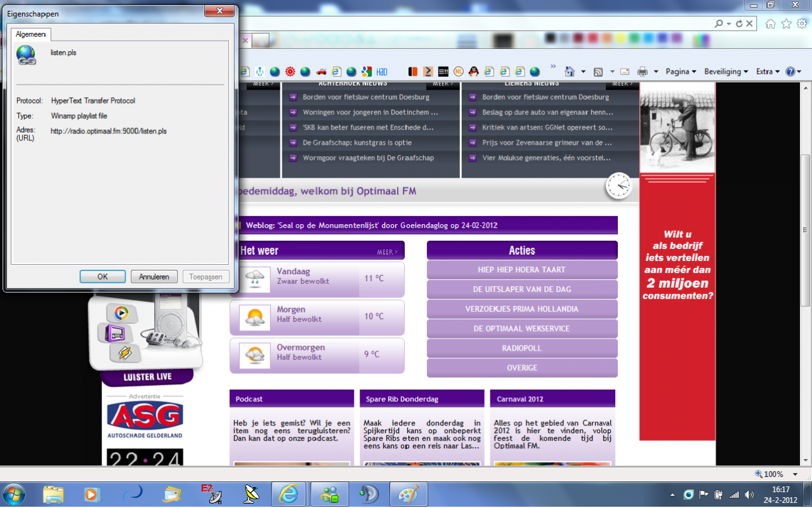Expand the Pagina dropdown menu
Screen dimensions: 812x508
(x=681, y=72)
